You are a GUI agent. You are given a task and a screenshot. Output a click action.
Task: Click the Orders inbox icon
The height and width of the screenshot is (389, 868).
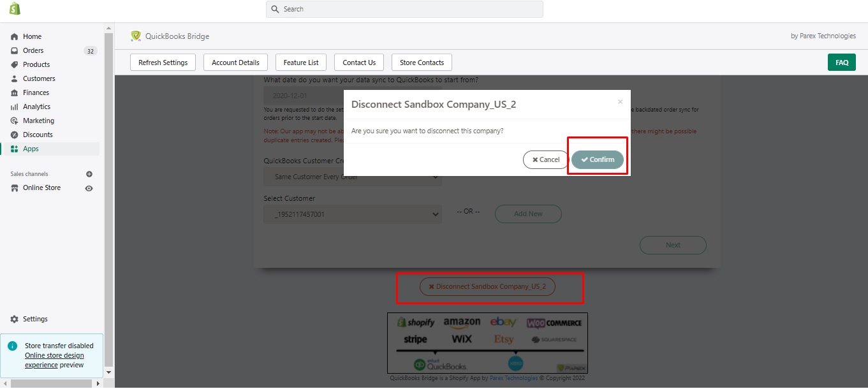[x=15, y=50]
